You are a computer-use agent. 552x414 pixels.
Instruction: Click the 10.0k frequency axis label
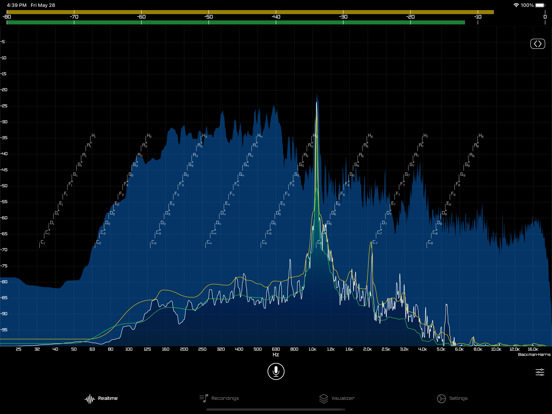pos(496,349)
